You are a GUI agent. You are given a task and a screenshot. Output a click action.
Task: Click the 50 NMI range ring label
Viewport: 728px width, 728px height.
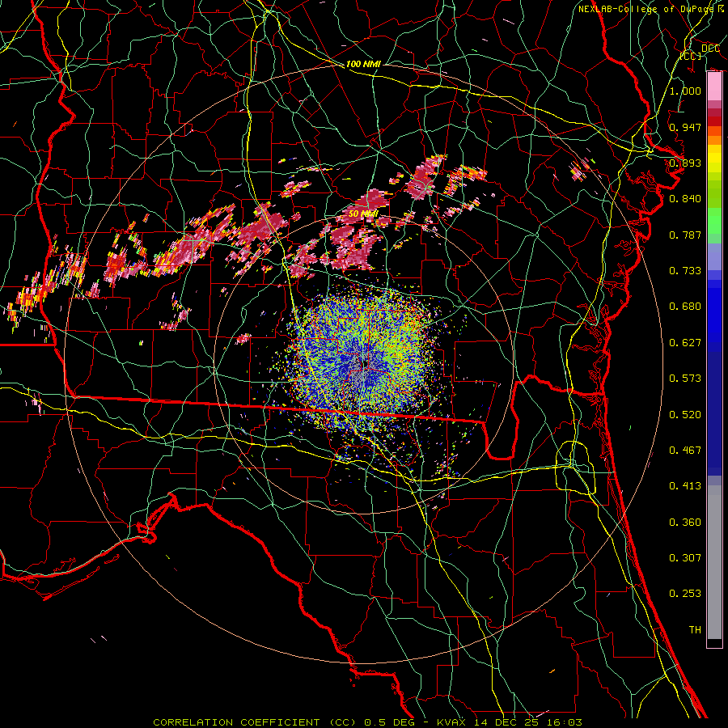363,214
